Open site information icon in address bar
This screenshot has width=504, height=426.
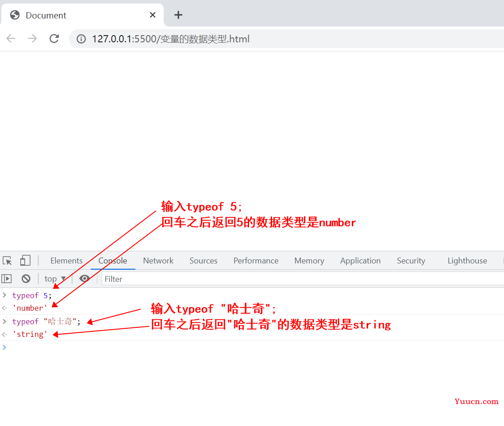[81, 39]
